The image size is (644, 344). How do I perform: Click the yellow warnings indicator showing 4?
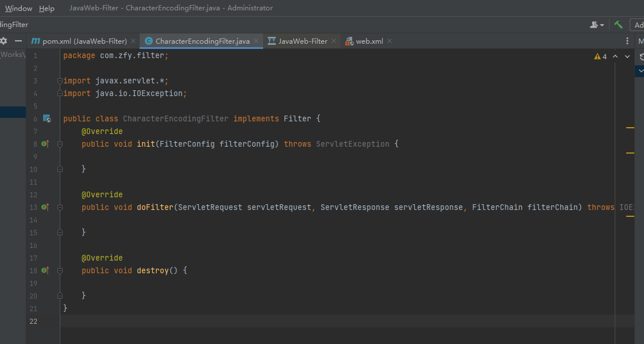(x=600, y=56)
